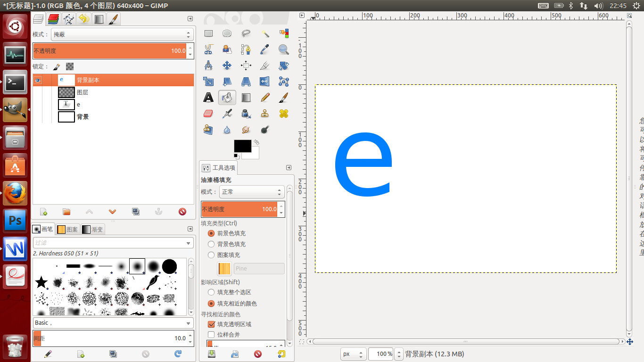644x362 pixels.
Task: Toggle the lock alpha channel icon
Action: tap(70, 67)
